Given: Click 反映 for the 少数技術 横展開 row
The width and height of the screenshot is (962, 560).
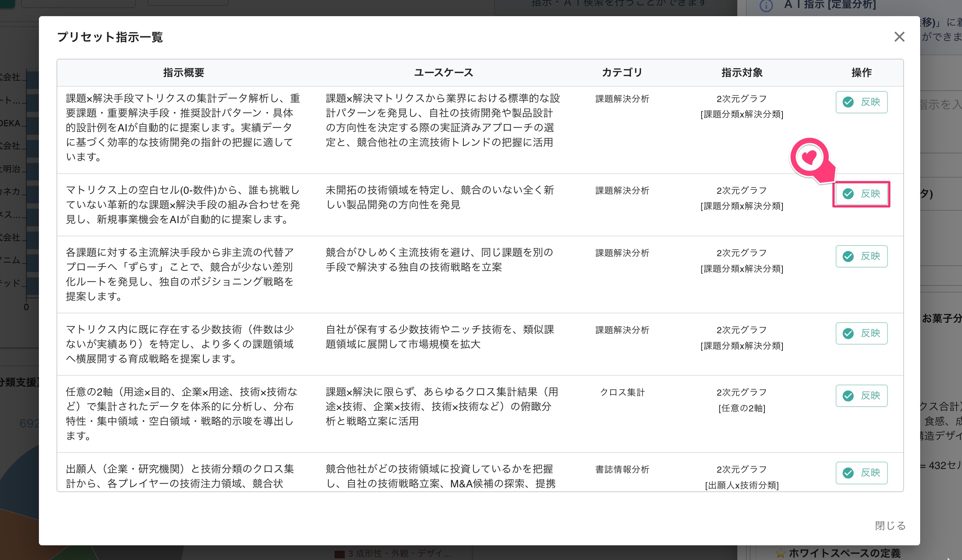Looking at the screenshot, I should point(861,334).
